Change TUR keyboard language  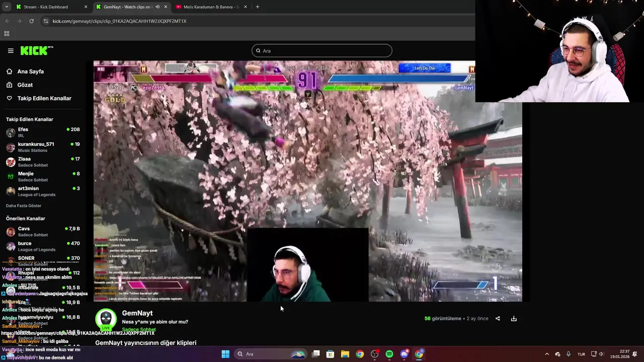(x=581, y=354)
